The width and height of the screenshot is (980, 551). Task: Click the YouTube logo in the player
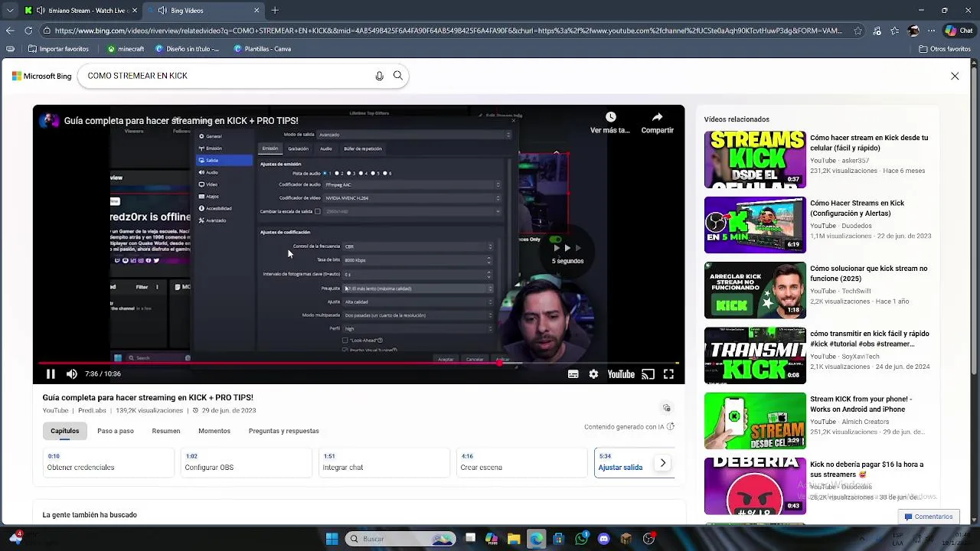point(621,374)
